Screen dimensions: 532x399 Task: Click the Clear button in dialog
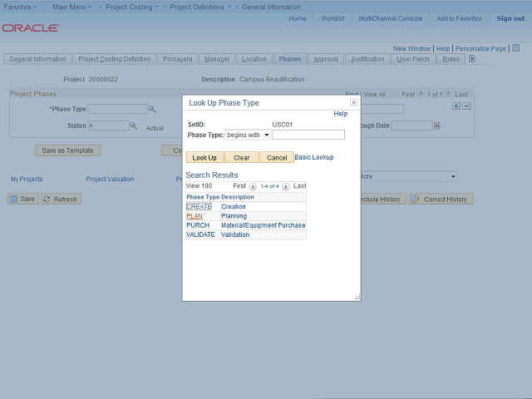click(x=242, y=157)
